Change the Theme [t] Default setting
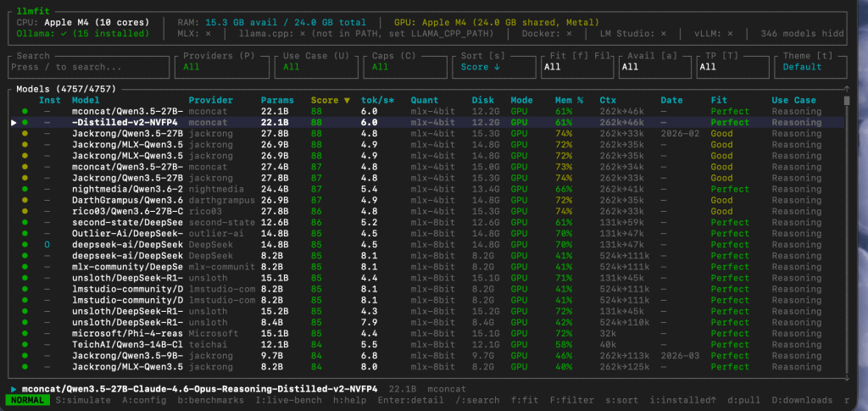The width and height of the screenshot is (868, 411). click(811, 67)
